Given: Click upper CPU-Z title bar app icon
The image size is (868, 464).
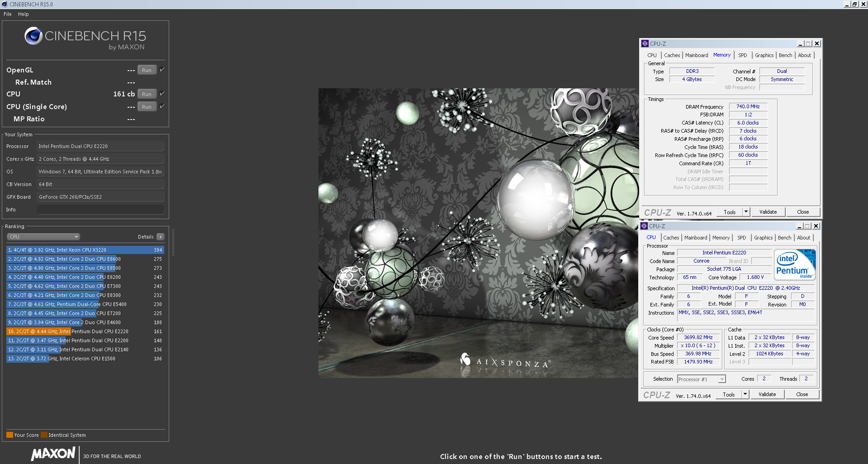Looking at the screenshot, I should (x=645, y=43).
